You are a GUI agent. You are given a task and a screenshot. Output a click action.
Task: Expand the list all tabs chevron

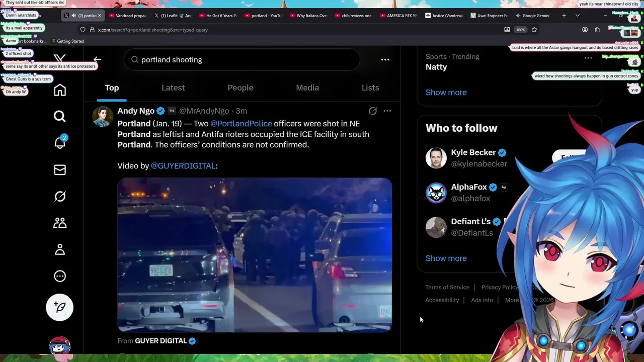578,16
